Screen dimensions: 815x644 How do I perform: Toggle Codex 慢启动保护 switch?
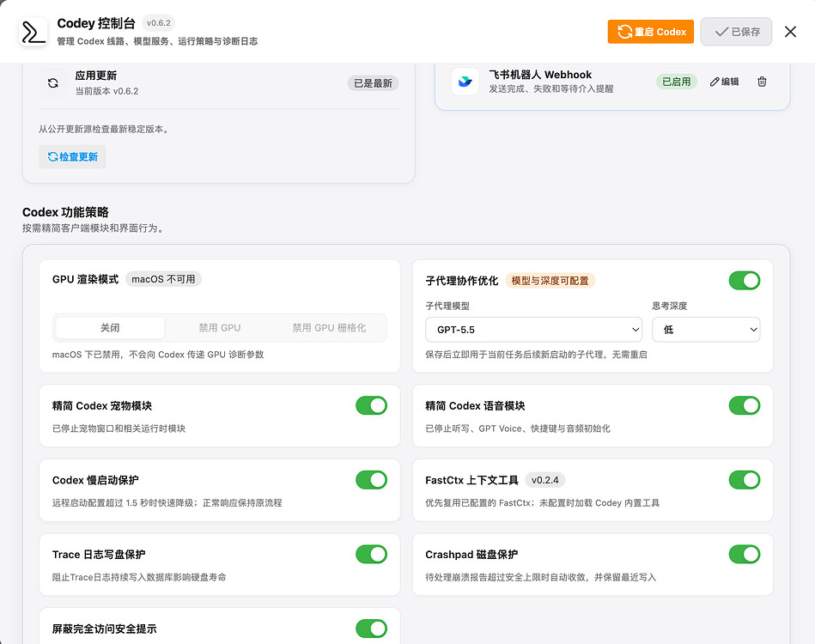[x=371, y=480]
